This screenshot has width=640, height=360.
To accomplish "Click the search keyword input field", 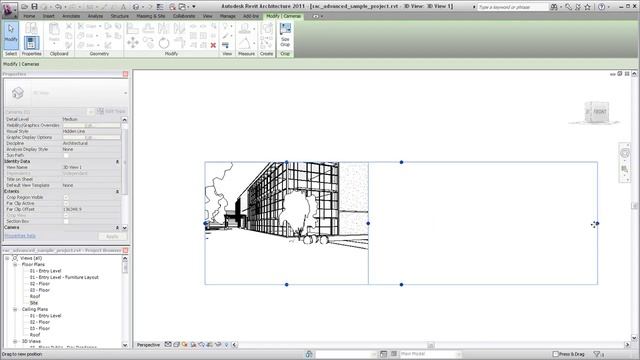I will tap(513, 7).
